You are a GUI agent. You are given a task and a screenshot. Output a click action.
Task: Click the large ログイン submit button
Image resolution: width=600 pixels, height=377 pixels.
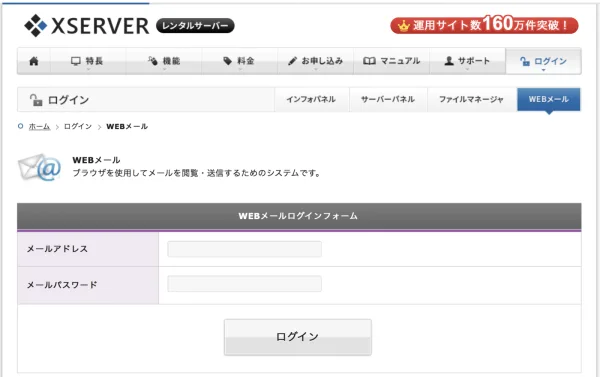click(x=298, y=337)
